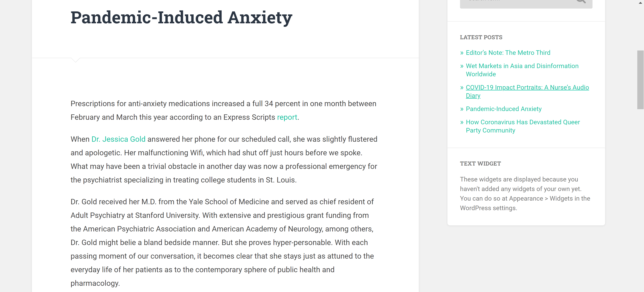Click the Text Widget heading

[480, 164]
